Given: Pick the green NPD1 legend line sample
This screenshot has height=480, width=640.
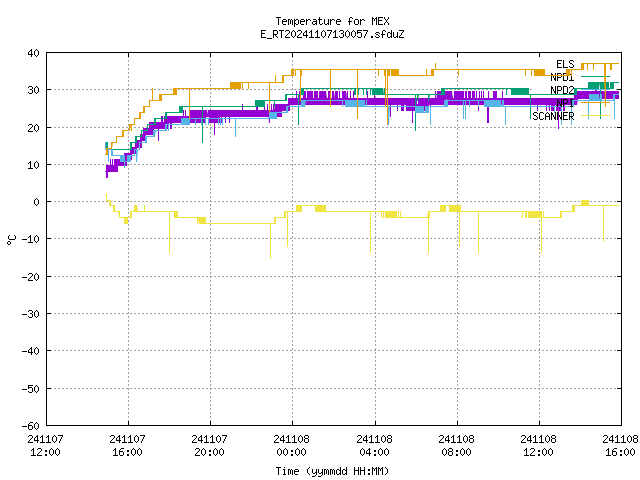Looking at the screenshot, I should point(595,76).
